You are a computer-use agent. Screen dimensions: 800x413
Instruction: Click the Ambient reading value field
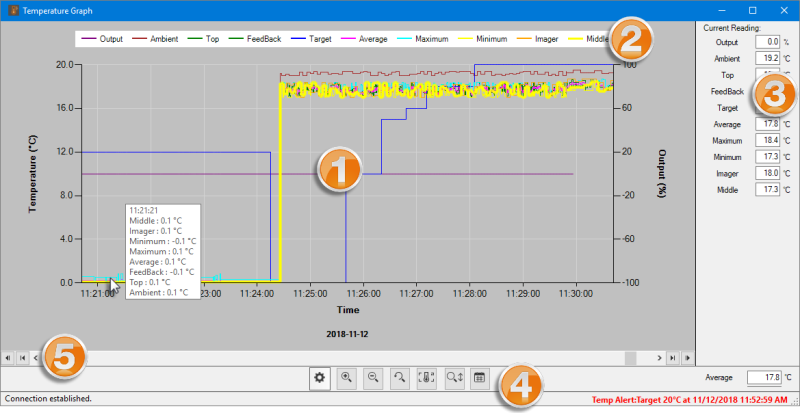766,59
